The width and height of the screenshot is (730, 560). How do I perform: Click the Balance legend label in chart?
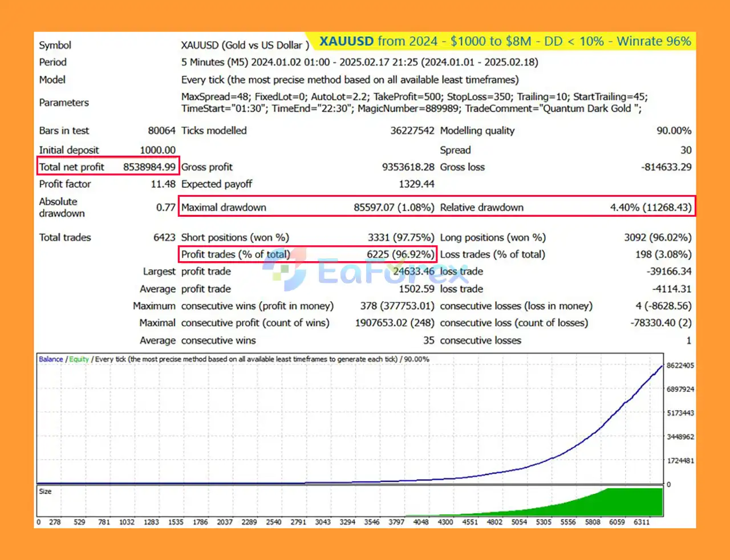(x=51, y=359)
